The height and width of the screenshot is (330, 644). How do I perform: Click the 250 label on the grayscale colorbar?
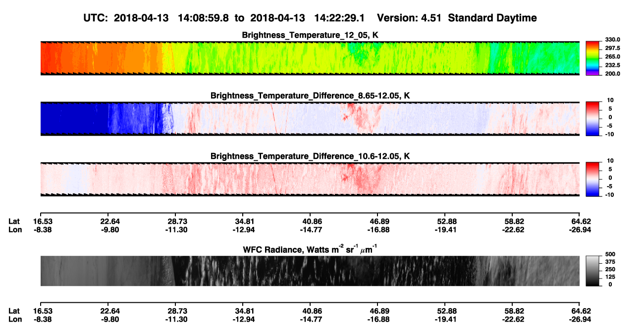610,269
